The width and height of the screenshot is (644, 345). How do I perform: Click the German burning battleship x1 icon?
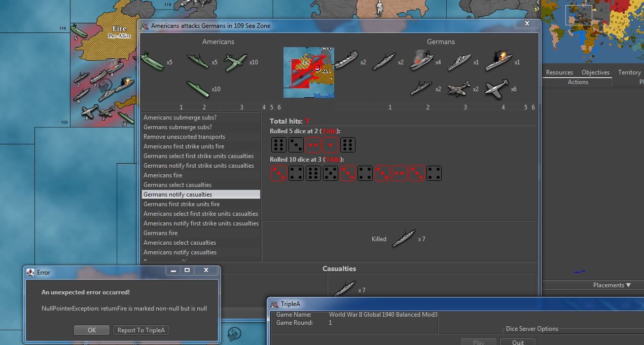point(498,62)
